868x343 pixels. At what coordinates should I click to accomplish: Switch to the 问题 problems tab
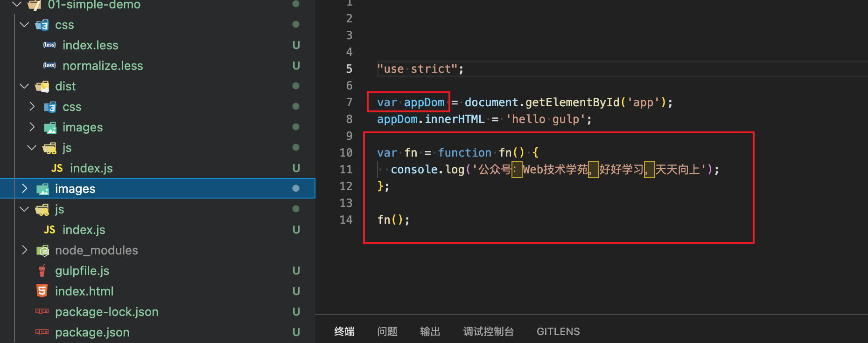tap(387, 331)
